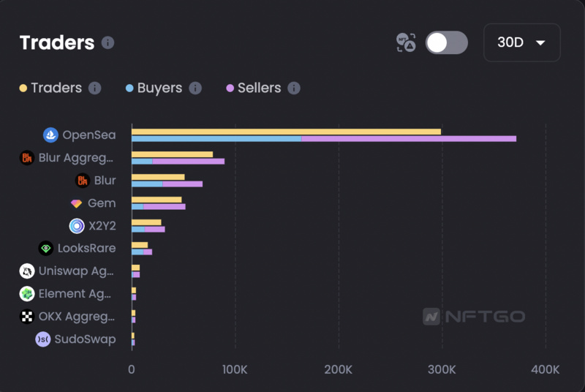Click the Element Aggregator green icon

[x=27, y=294]
